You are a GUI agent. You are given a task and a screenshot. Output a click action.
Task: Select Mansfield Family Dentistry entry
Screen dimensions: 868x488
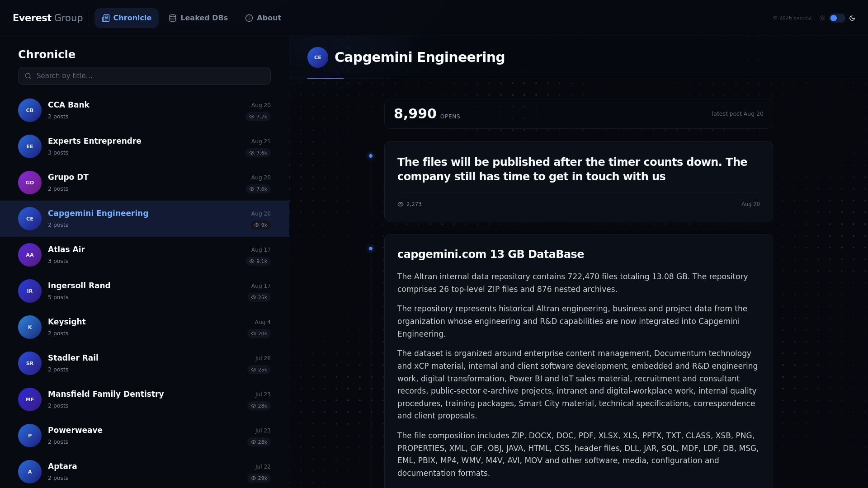pyautogui.click(x=145, y=399)
